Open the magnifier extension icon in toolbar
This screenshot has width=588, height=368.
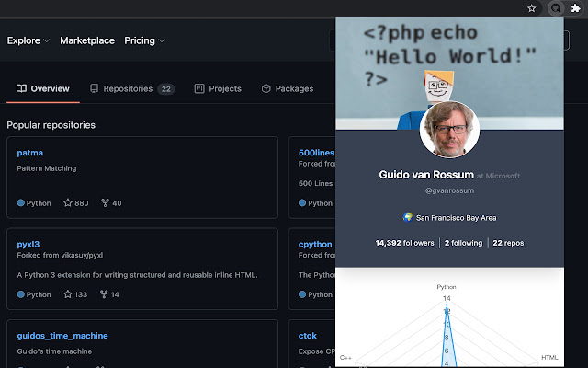click(x=556, y=8)
